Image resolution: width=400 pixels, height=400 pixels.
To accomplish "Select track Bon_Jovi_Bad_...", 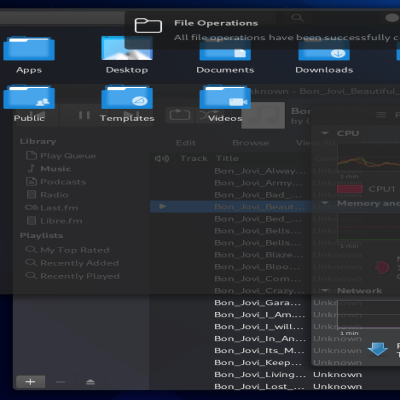I will coord(258,195).
